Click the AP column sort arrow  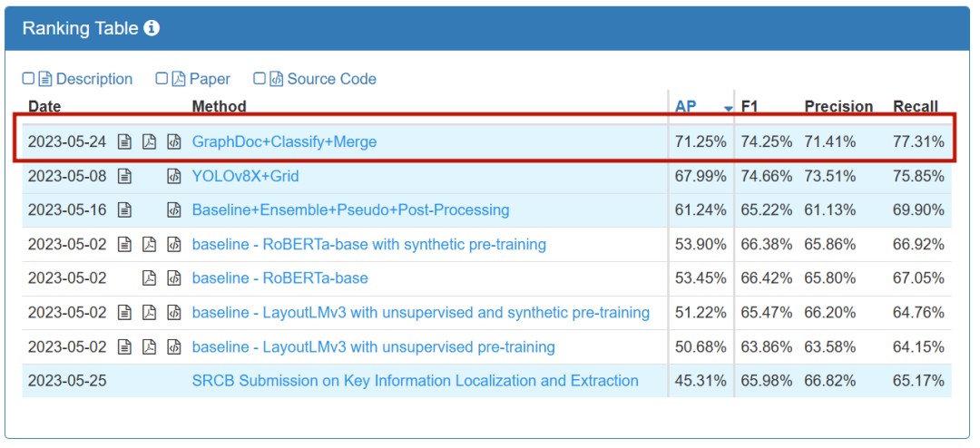(728, 109)
